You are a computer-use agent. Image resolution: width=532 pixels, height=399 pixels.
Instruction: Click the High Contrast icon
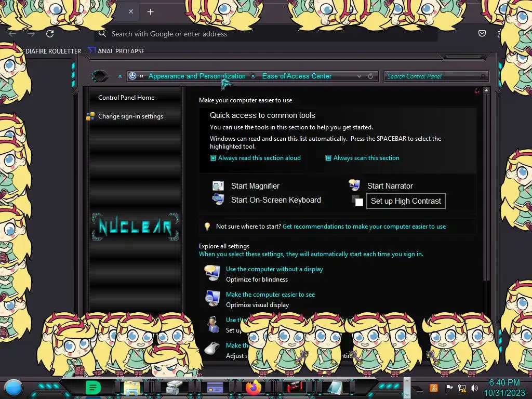(357, 201)
